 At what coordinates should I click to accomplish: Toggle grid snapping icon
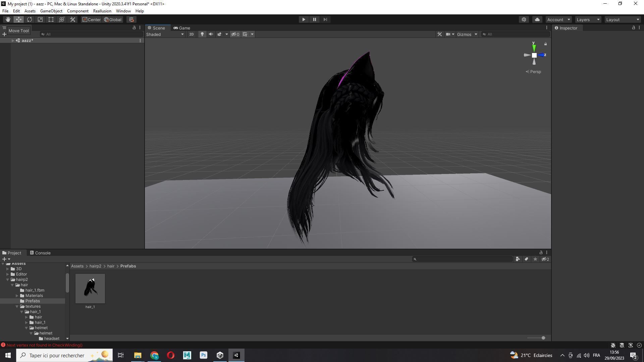point(131,19)
